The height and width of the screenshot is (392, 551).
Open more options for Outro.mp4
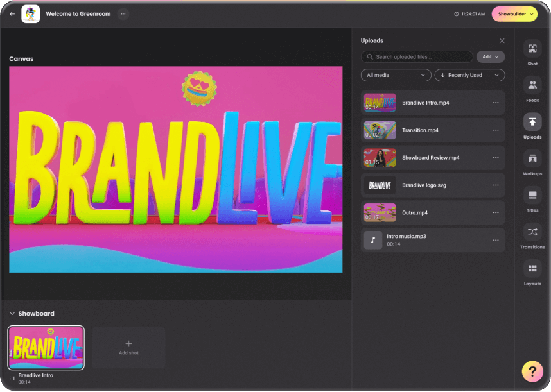pos(496,212)
